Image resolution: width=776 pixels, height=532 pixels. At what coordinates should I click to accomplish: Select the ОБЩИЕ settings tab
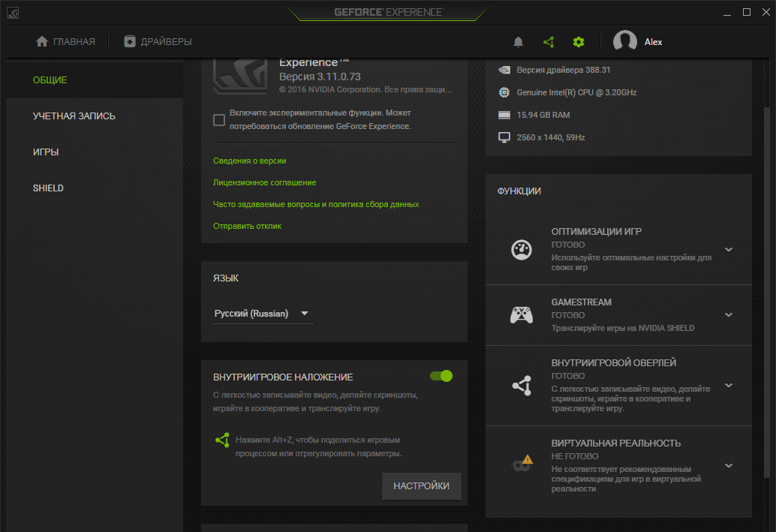point(95,80)
